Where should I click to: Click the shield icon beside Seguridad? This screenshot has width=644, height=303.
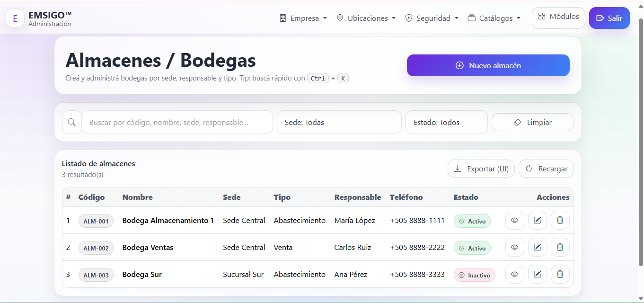pyautogui.click(x=409, y=18)
